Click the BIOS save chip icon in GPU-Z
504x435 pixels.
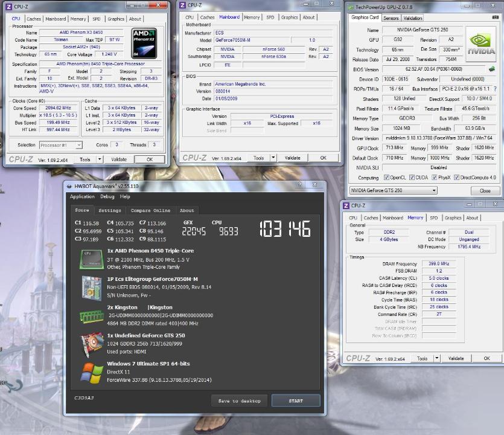(491, 68)
